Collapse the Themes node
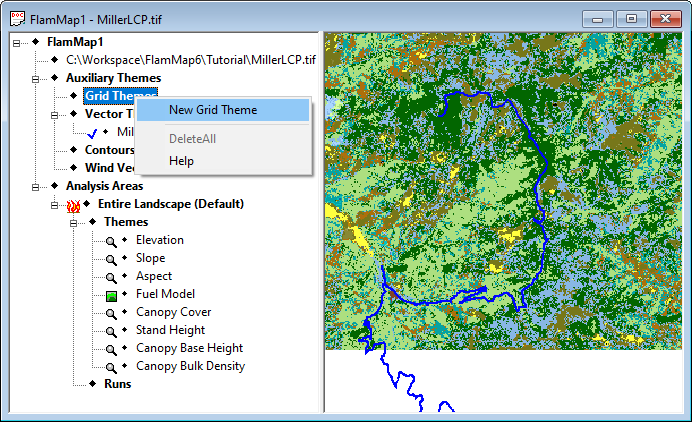 [73, 223]
